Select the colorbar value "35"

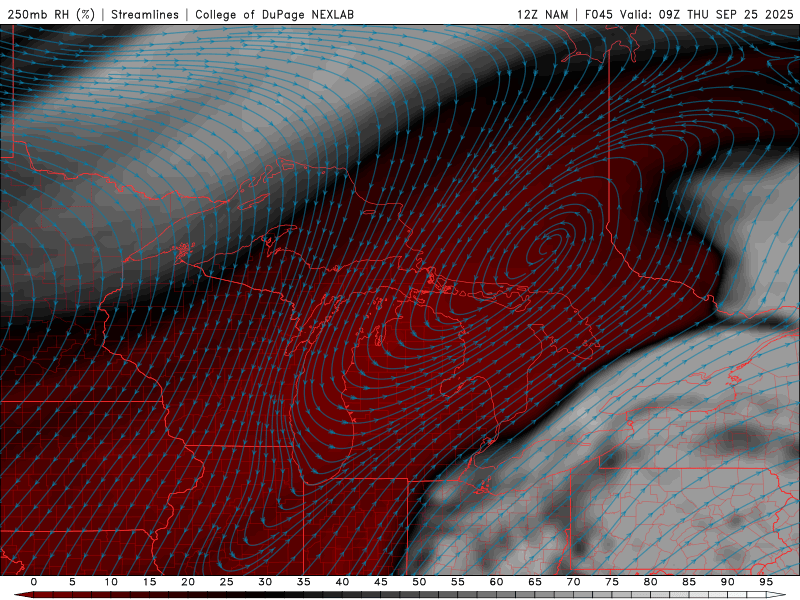click(x=304, y=582)
